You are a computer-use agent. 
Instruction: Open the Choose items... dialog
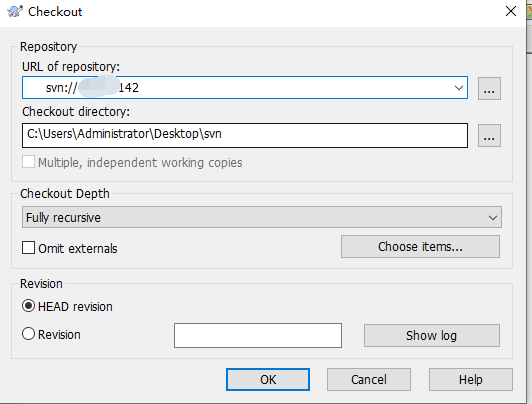(x=420, y=247)
